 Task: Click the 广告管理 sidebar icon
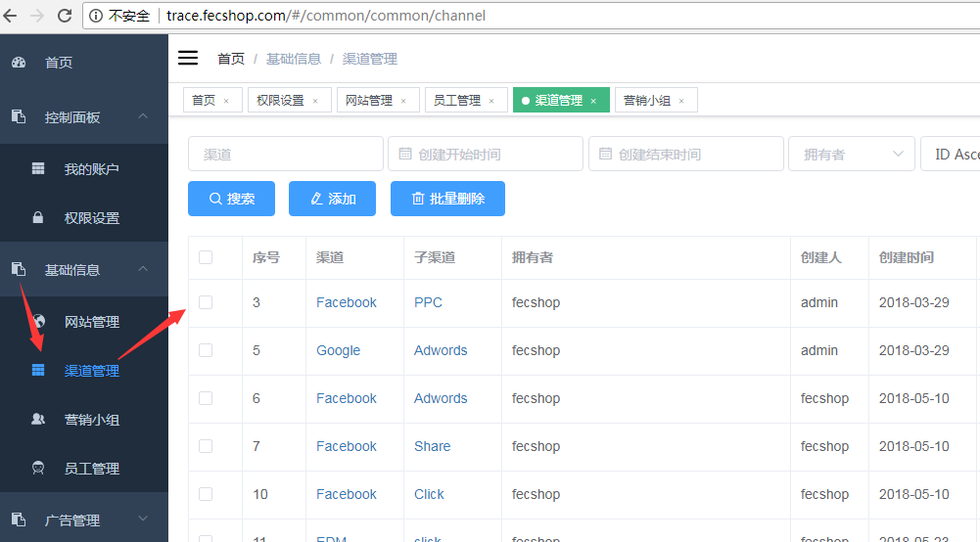[19, 519]
